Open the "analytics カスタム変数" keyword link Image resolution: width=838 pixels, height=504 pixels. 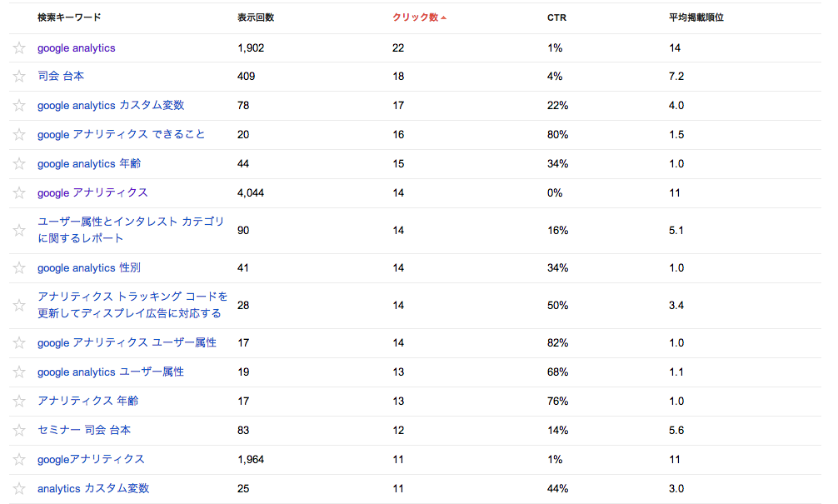[93, 488]
